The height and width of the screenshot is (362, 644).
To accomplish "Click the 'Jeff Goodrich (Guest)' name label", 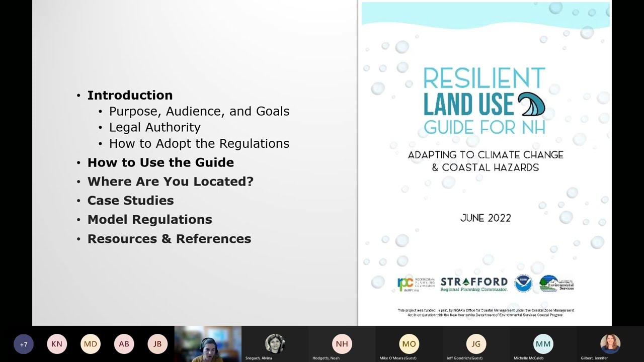I will tap(464, 358).
